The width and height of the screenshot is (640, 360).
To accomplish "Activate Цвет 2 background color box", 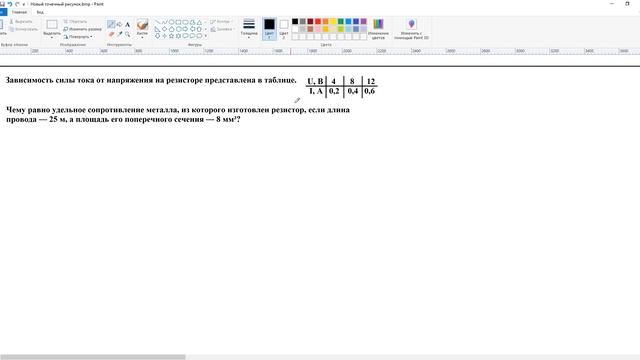I will [284, 28].
